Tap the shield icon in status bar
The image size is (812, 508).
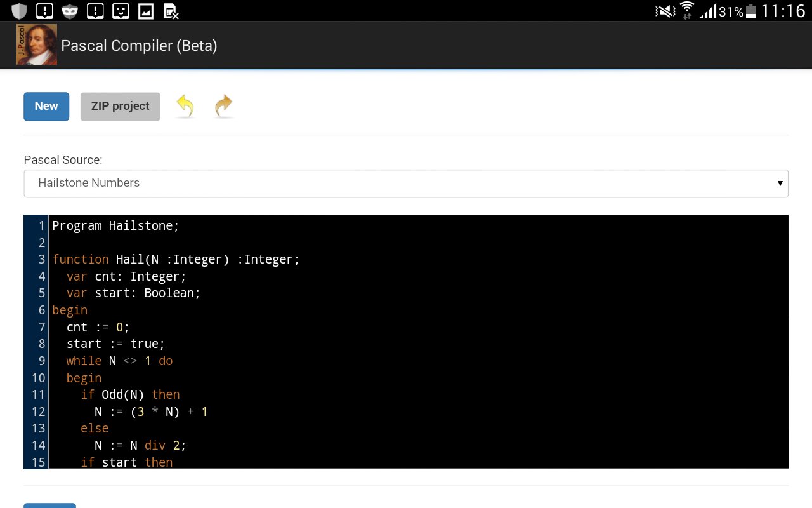point(20,11)
